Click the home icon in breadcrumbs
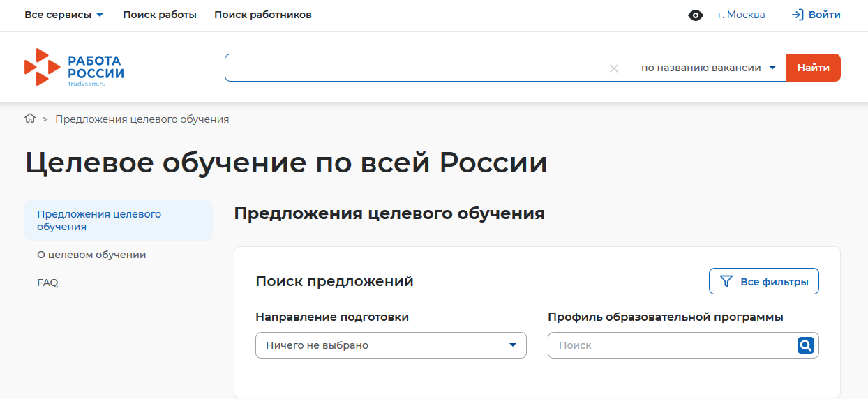Screen dimensions: 868x399 (x=30, y=119)
